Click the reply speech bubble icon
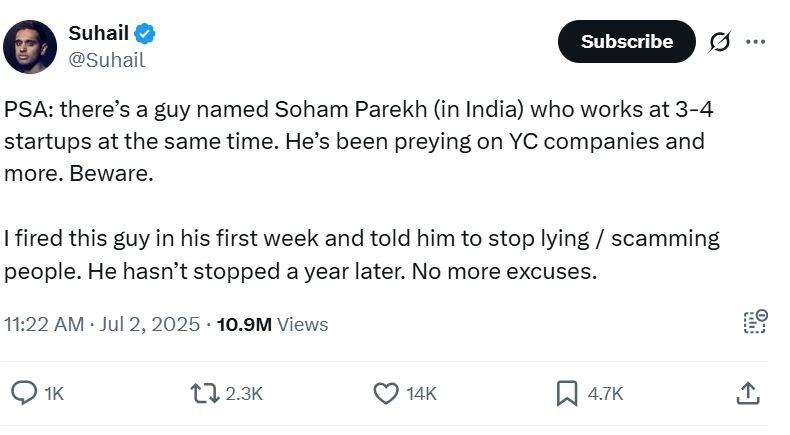790x435 pixels. pyautogui.click(x=23, y=394)
